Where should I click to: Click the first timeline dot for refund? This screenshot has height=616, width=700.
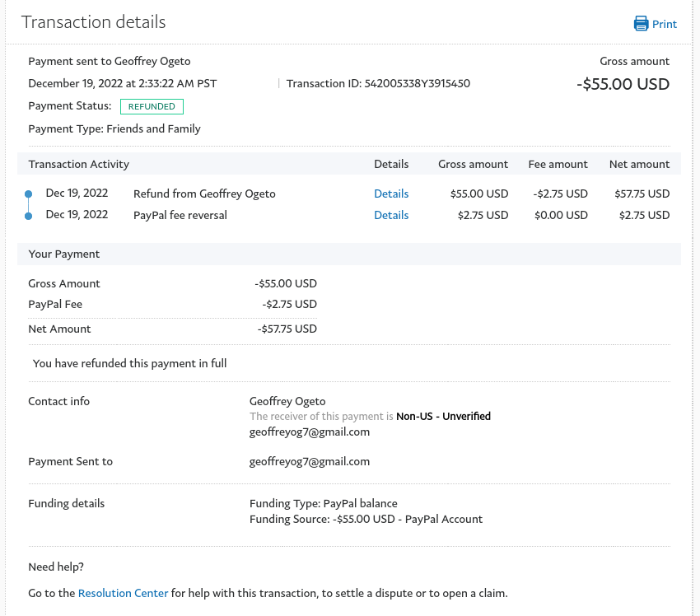tap(28, 194)
